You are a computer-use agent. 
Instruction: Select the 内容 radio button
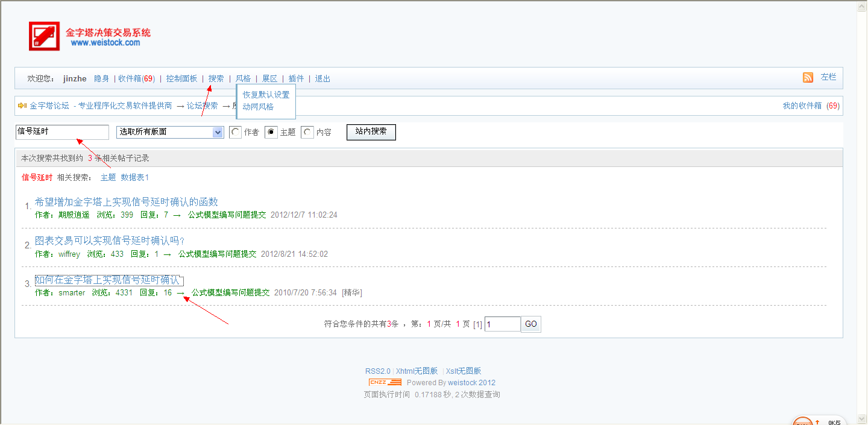(307, 132)
